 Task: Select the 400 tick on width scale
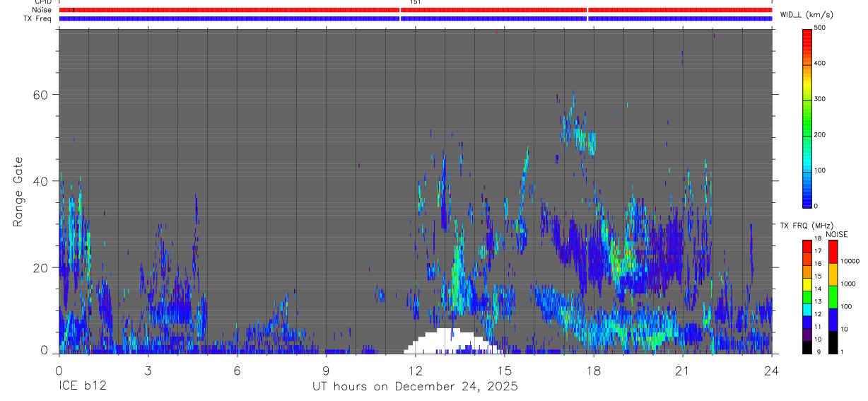(821, 64)
